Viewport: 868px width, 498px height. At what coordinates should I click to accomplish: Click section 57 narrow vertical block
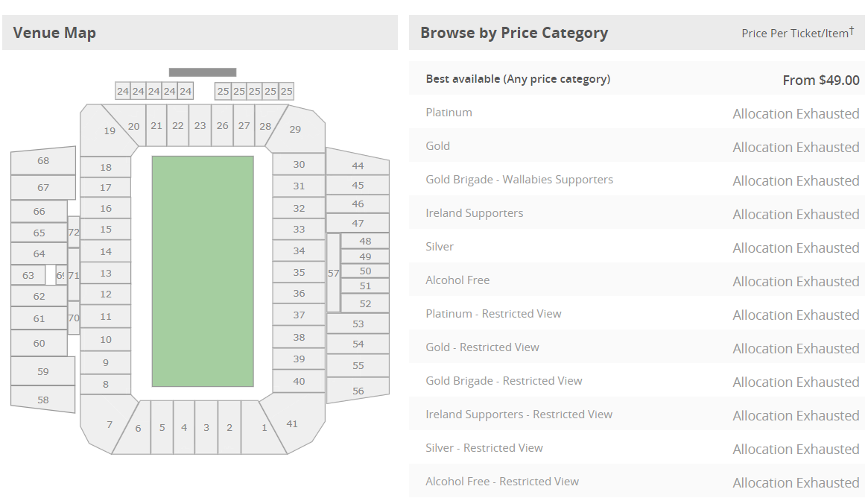(x=333, y=273)
